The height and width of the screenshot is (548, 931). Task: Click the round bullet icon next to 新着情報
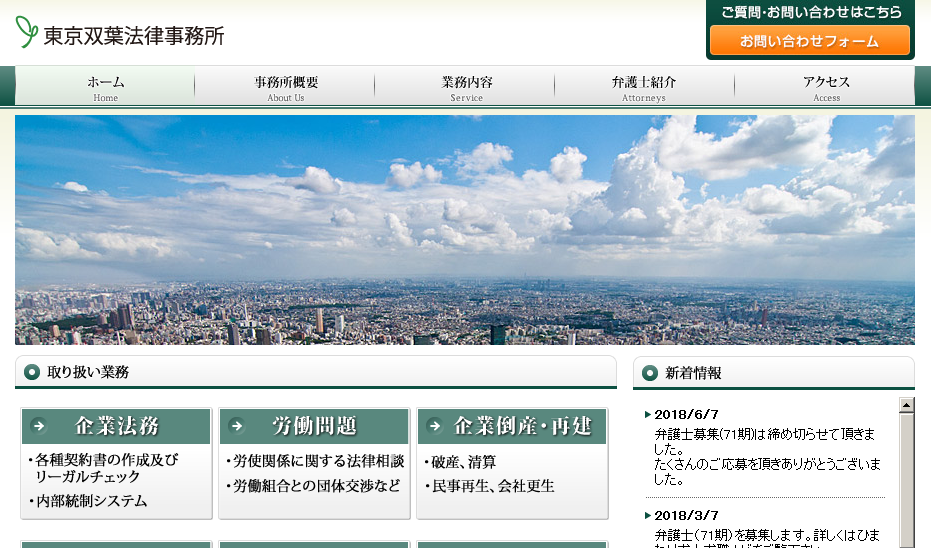(x=650, y=373)
